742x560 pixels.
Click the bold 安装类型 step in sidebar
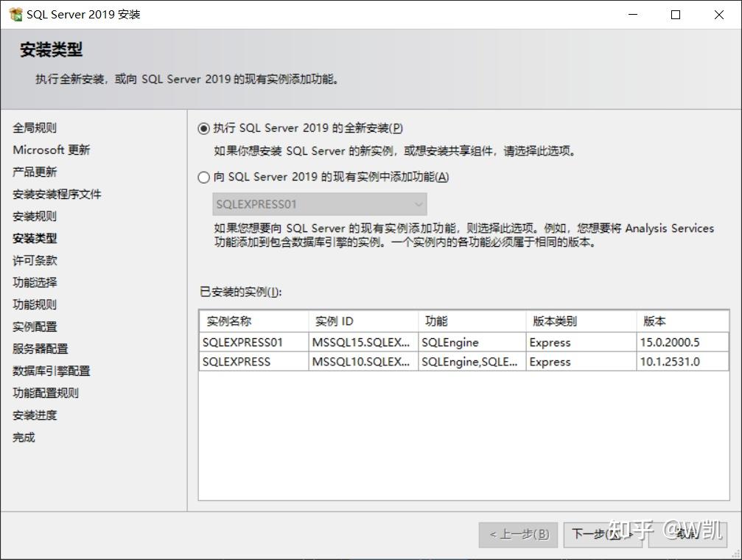coord(35,239)
